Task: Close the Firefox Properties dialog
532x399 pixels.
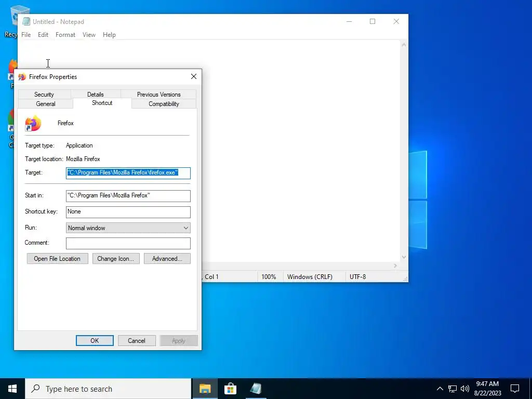Action: 194,77
